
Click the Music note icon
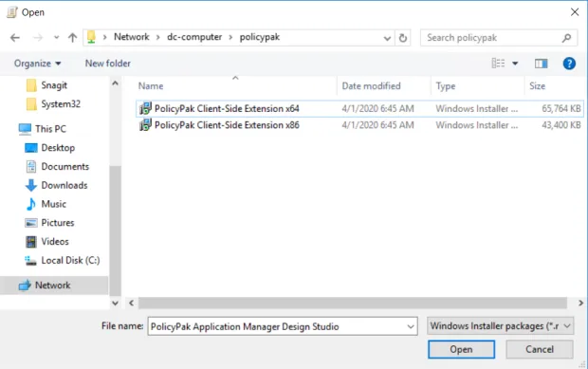(x=30, y=204)
